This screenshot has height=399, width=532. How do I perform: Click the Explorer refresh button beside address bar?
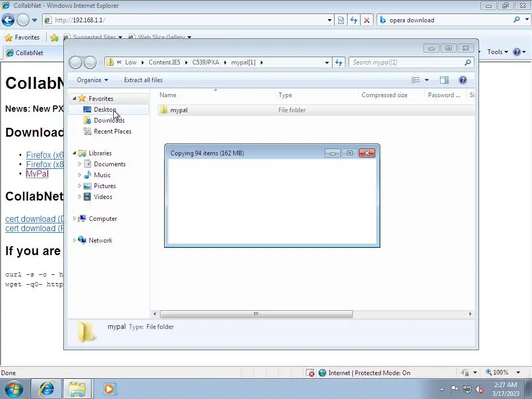click(339, 62)
